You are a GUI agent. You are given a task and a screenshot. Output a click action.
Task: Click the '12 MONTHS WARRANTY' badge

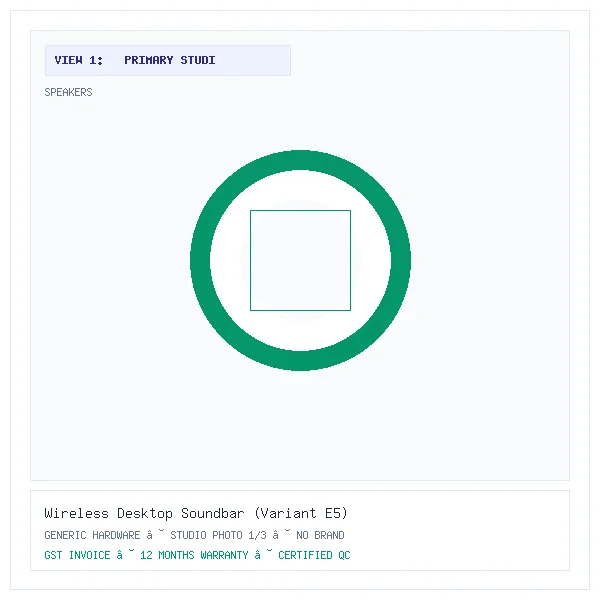(x=194, y=555)
